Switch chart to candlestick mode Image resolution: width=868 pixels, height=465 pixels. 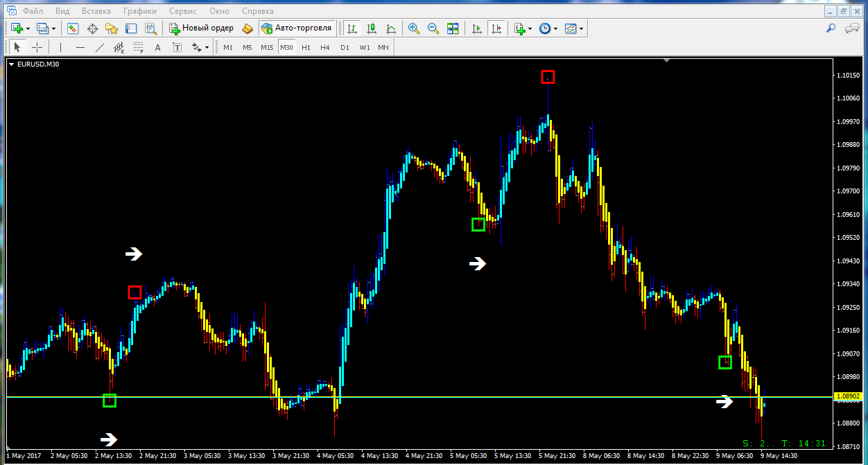pos(372,28)
